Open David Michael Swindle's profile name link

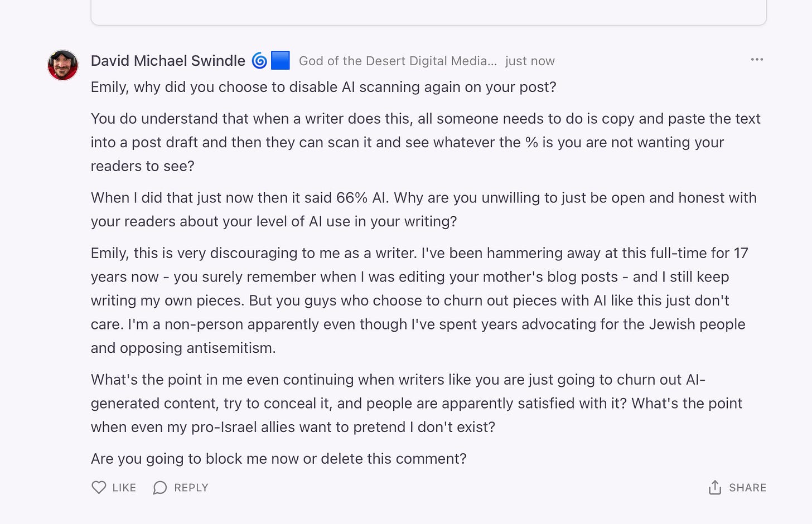168,61
